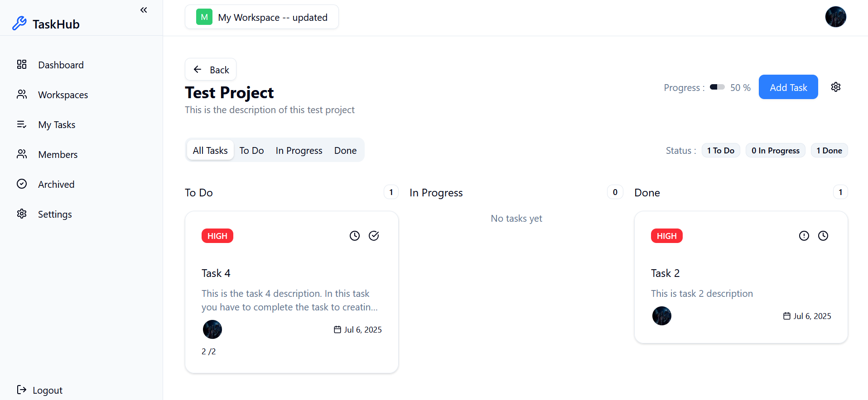Go to Dashboard in the sidebar
The height and width of the screenshot is (400, 868).
point(61,65)
